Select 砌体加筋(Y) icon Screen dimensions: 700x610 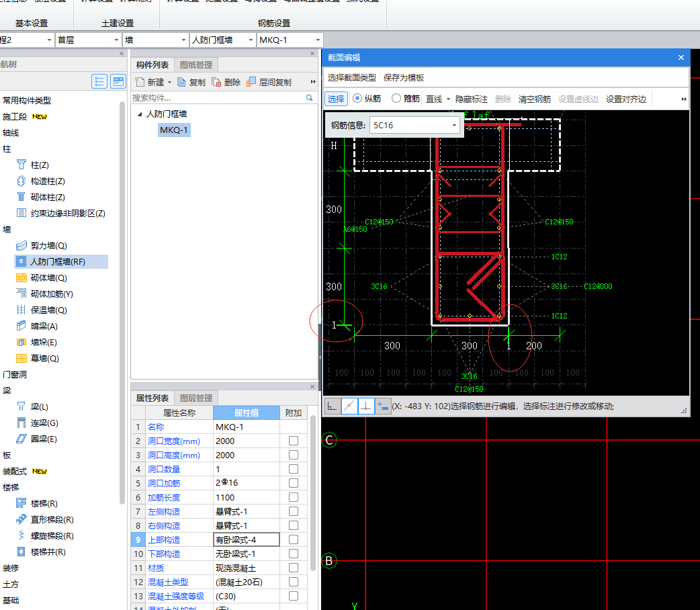[21, 294]
